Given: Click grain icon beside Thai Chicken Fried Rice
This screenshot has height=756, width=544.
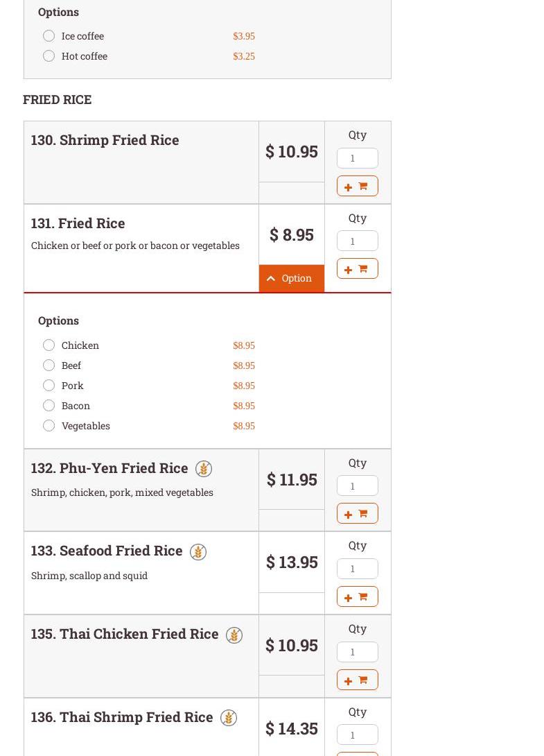Looking at the screenshot, I should (234, 635).
